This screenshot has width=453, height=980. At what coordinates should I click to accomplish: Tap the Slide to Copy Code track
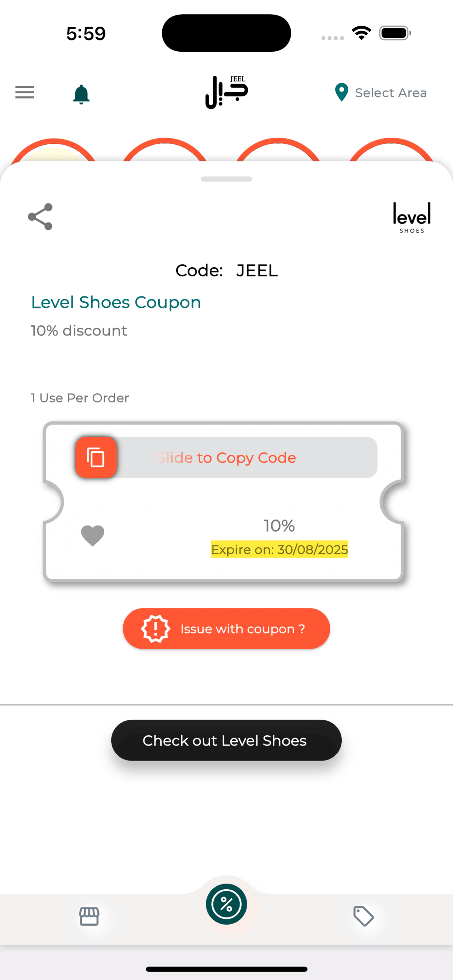(x=226, y=457)
